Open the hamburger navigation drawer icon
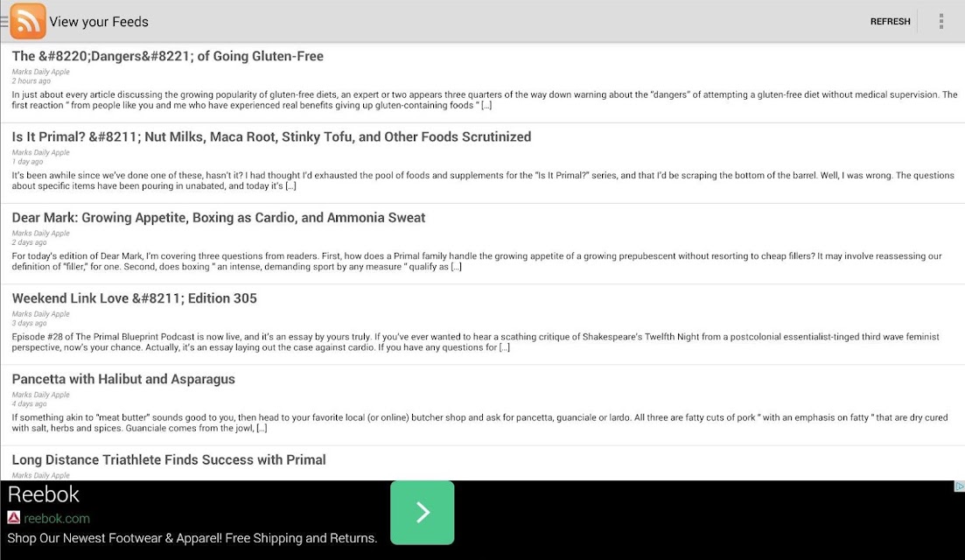Screen dimensions: 965x560 pos(3,22)
